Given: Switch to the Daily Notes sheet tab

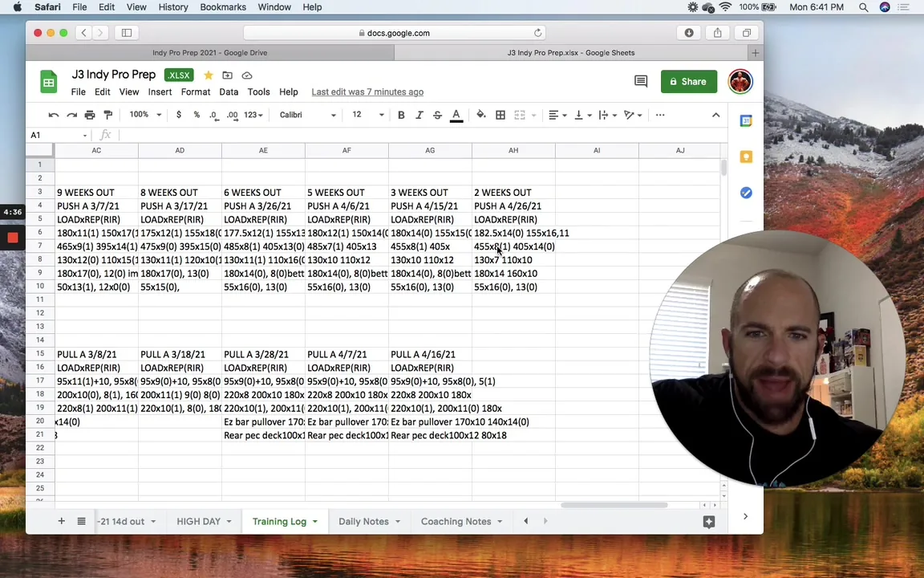Looking at the screenshot, I should (x=370, y=521).
